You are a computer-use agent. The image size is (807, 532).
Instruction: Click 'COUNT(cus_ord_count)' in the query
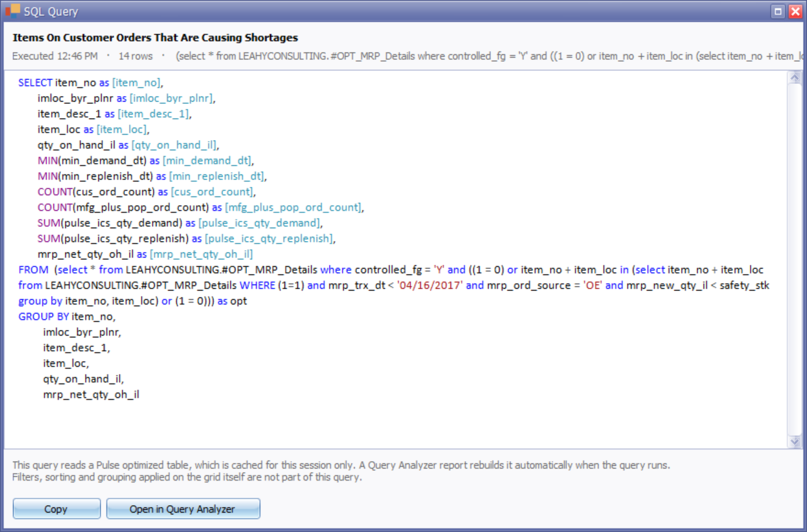point(96,191)
